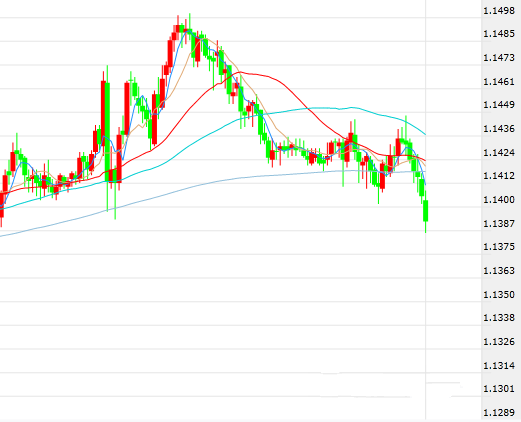Click the 1.1461 price level label
The width and height of the screenshot is (521, 422).
(499, 81)
